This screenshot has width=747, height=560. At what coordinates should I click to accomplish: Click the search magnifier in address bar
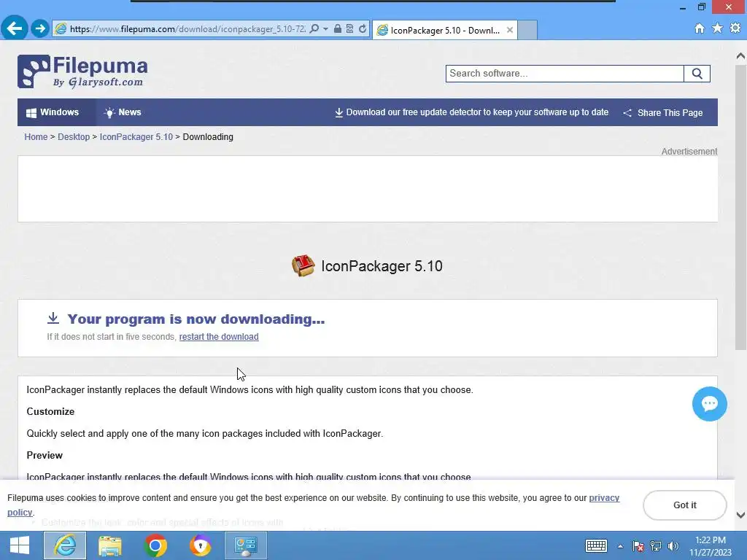pyautogui.click(x=314, y=28)
